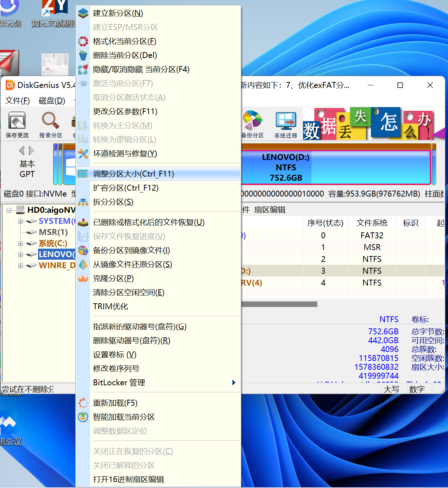This screenshot has width=448, height=488.
Task: Choose 更改分区参数(F11) menu entry
Action: [x=158, y=112]
